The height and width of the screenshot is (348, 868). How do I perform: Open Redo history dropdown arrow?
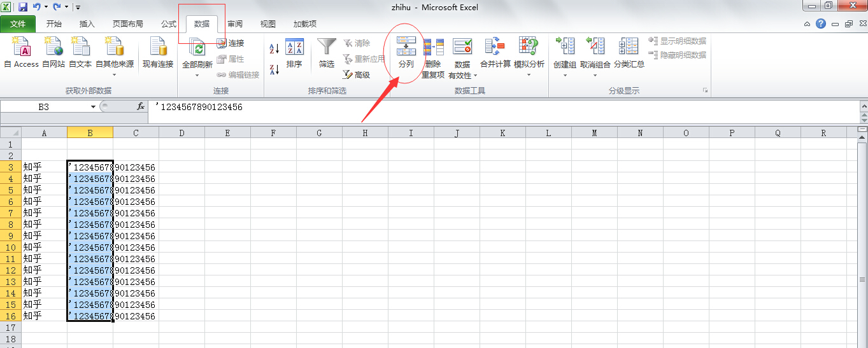tap(66, 7)
